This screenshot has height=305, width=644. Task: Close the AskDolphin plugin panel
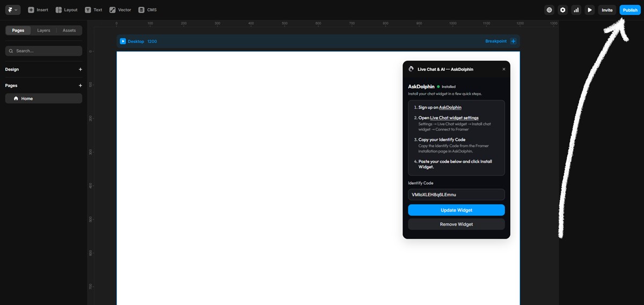(503, 69)
